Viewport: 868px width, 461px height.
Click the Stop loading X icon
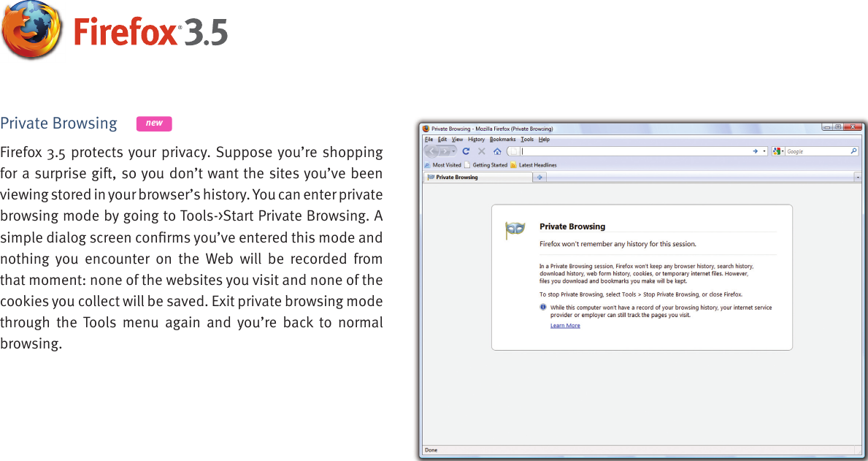click(x=482, y=151)
